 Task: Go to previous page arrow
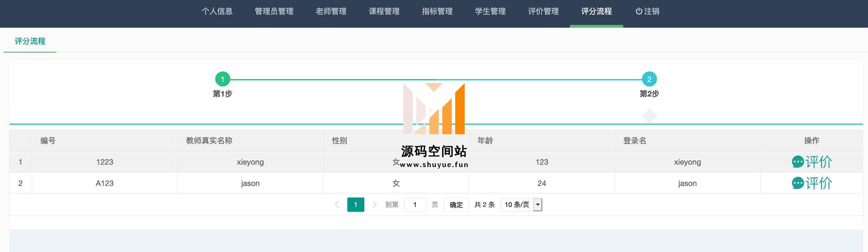coord(337,205)
